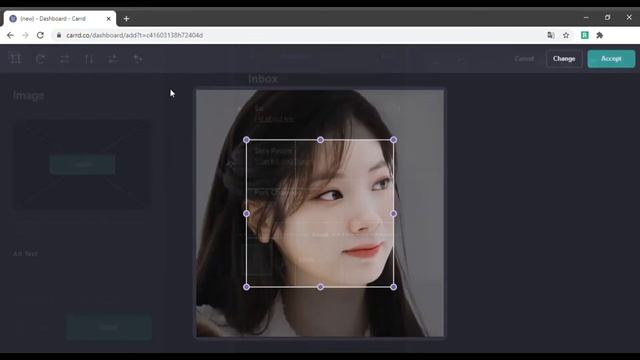Click the rotate image icon
The height and width of the screenshot is (360, 640).
point(40,59)
